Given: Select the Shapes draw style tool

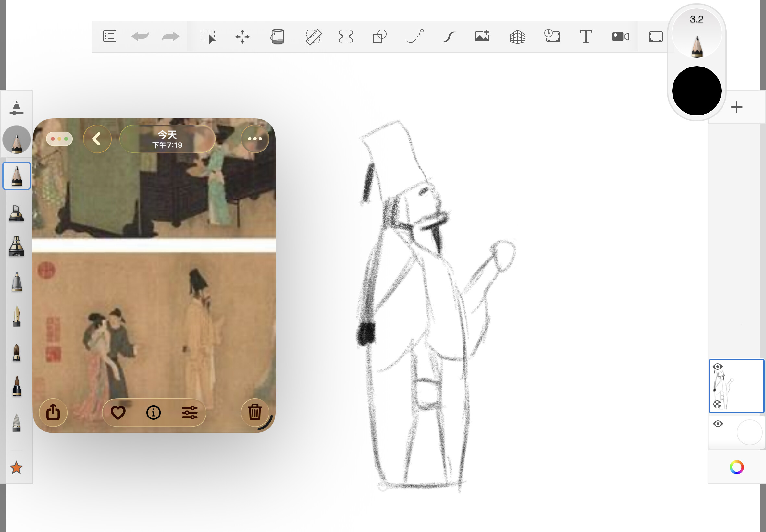Looking at the screenshot, I should 379,36.
